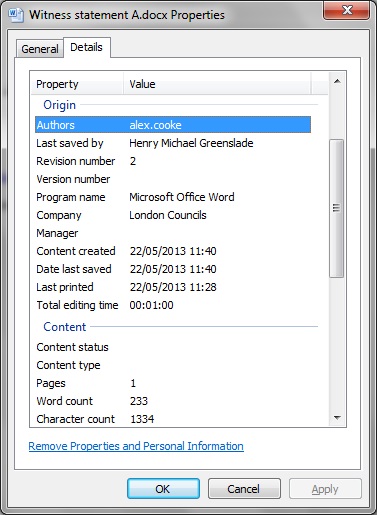The height and width of the screenshot is (515, 377).
Task: Select the Last printed row
Action: coord(173,287)
